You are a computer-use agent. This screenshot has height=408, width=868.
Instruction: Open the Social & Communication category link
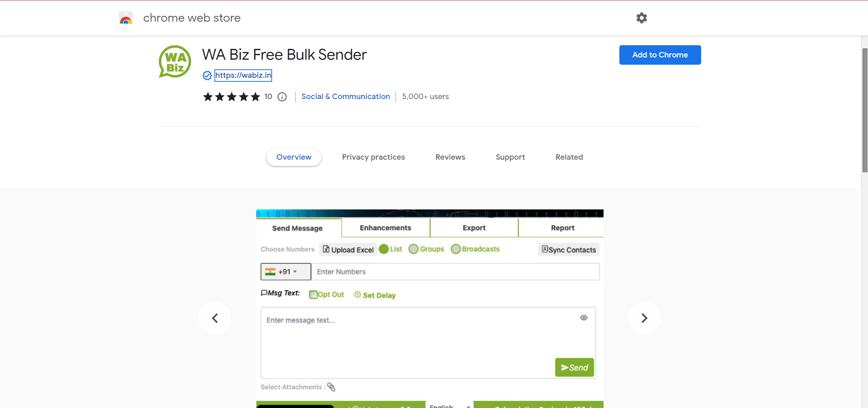pyautogui.click(x=346, y=97)
